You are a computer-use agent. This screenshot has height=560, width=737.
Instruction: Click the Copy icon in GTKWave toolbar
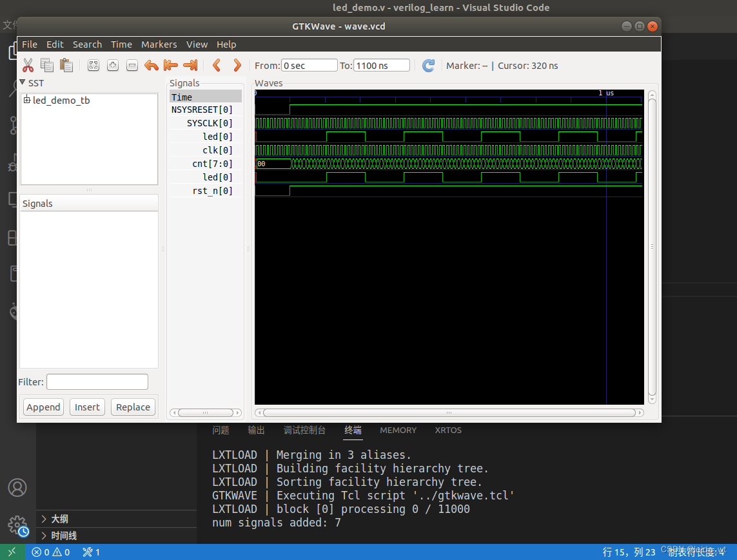(47, 65)
